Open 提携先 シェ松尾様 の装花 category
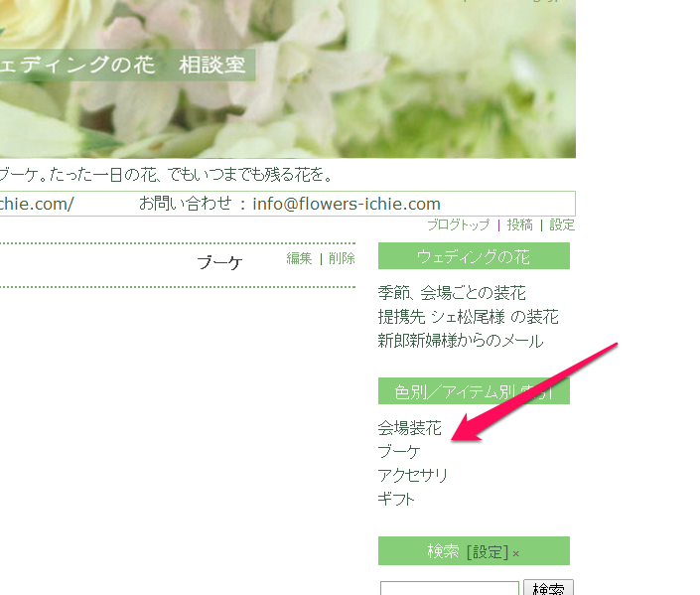700x595 pixels. pos(468,317)
